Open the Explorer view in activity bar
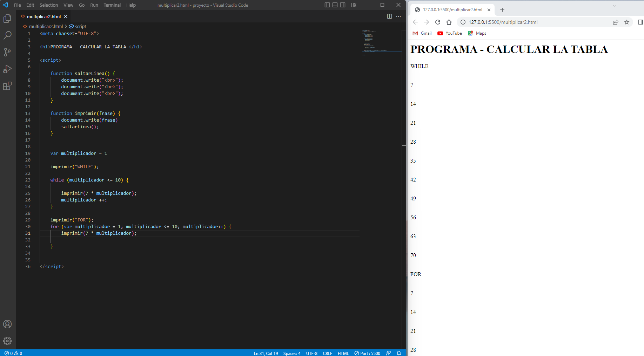Screen dimensions: 644x356 7,19
